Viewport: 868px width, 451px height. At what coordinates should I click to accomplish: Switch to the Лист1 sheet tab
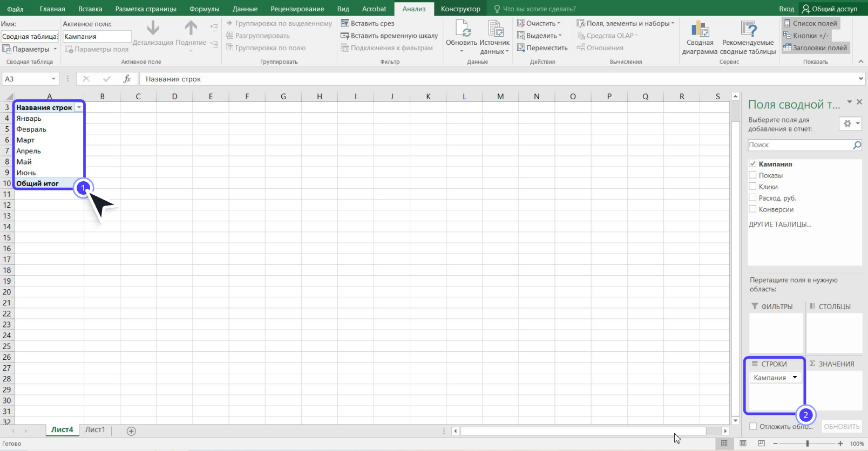tap(95, 430)
